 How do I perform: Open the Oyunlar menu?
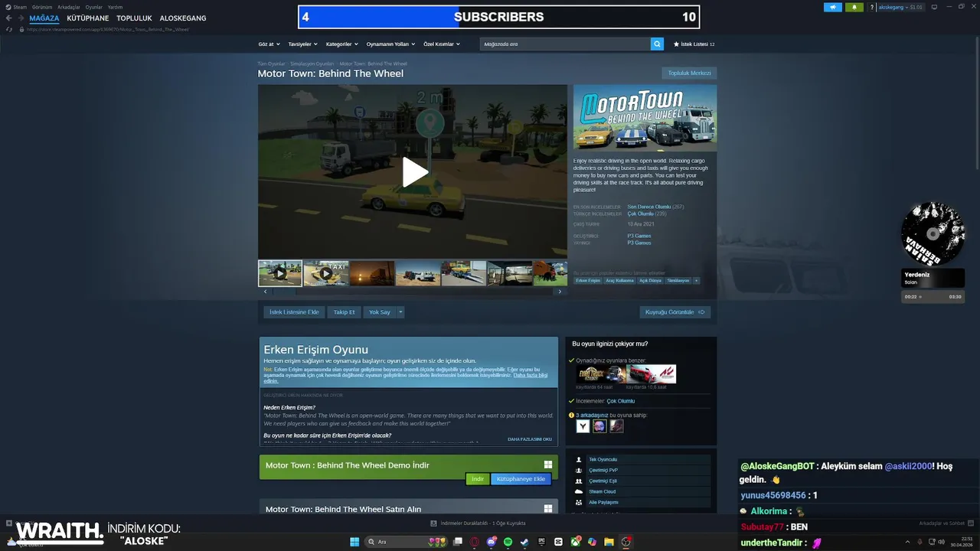tap(93, 7)
